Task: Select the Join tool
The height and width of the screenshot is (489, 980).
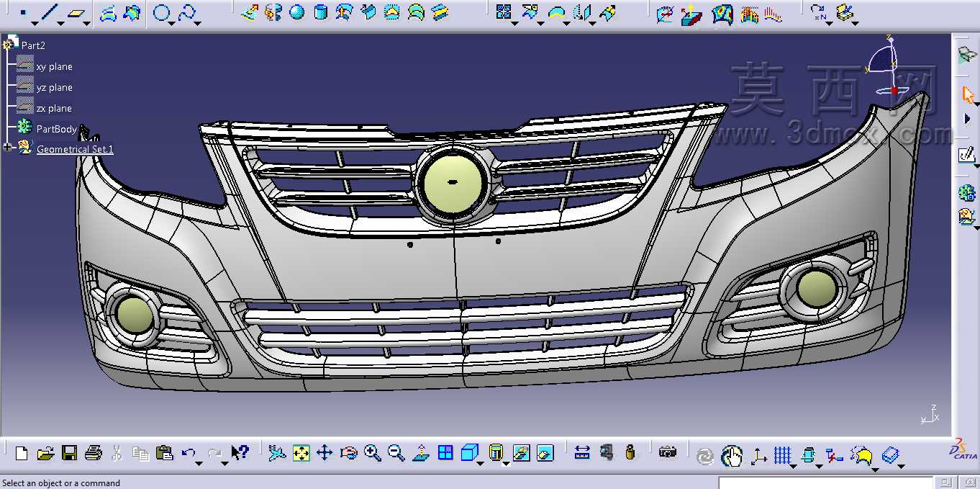Action: pos(504,12)
